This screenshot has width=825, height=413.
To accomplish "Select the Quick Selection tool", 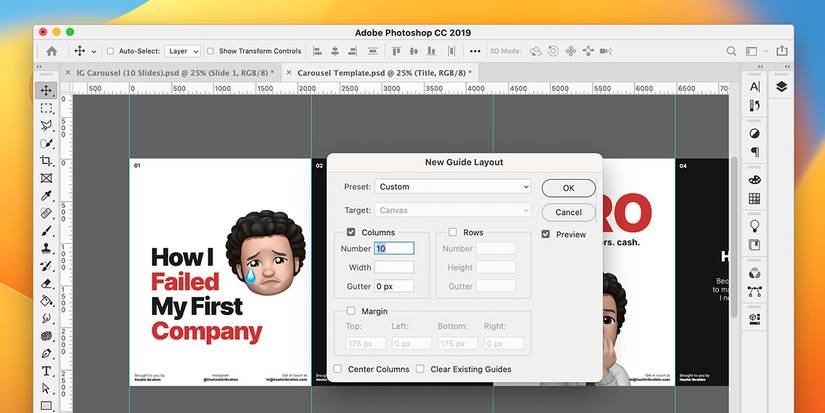I will pos(46,143).
